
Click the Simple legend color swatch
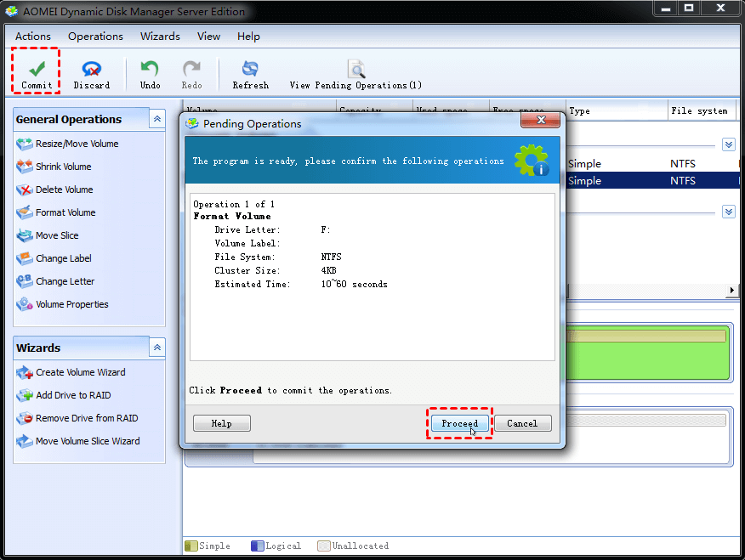191,546
